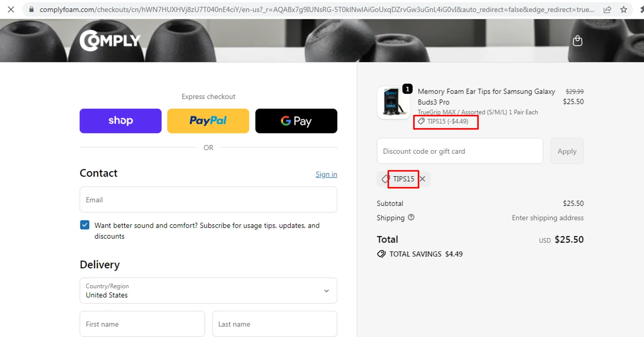Focus the Email input field

tap(208, 199)
